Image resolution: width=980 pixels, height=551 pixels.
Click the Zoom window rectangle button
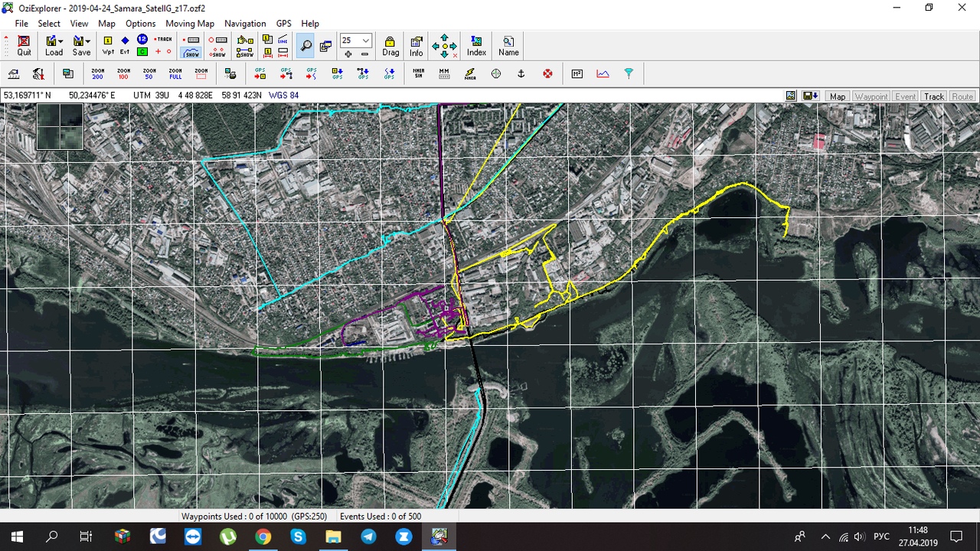pyautogui.click(x=201, y=73)
